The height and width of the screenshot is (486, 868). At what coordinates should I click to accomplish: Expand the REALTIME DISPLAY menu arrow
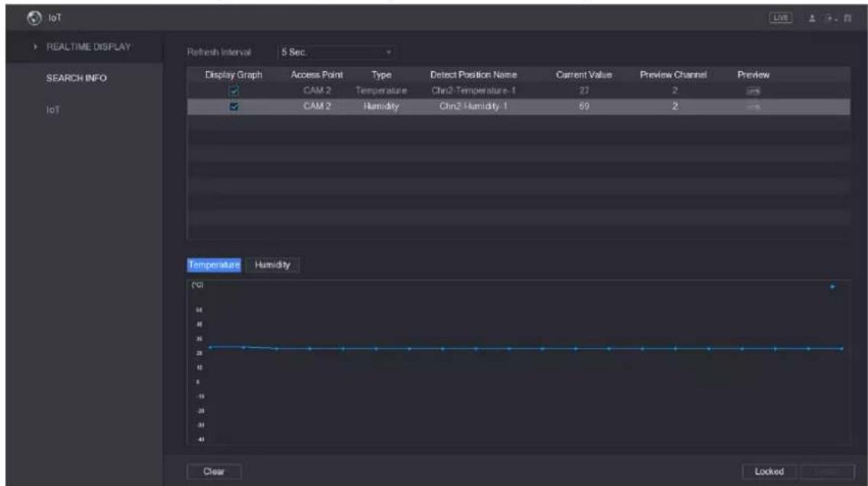pyautogui.click(x=35, y=47)
